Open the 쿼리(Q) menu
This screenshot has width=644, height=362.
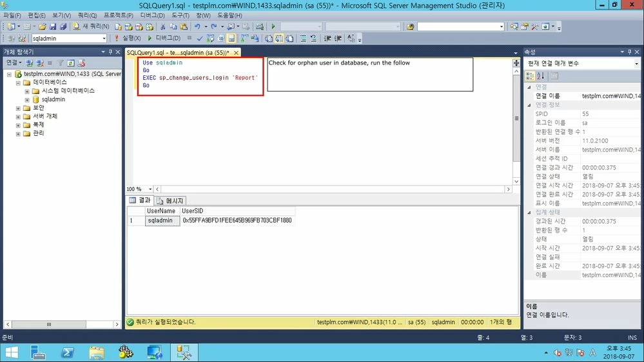point(87,15)
